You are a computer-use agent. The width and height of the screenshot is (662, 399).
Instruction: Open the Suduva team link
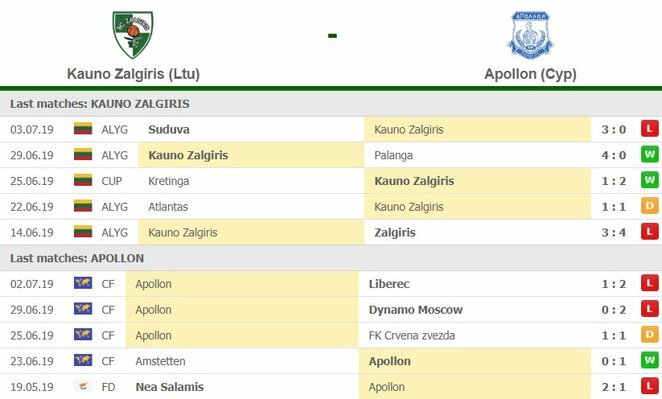click(x=168, y=129)
